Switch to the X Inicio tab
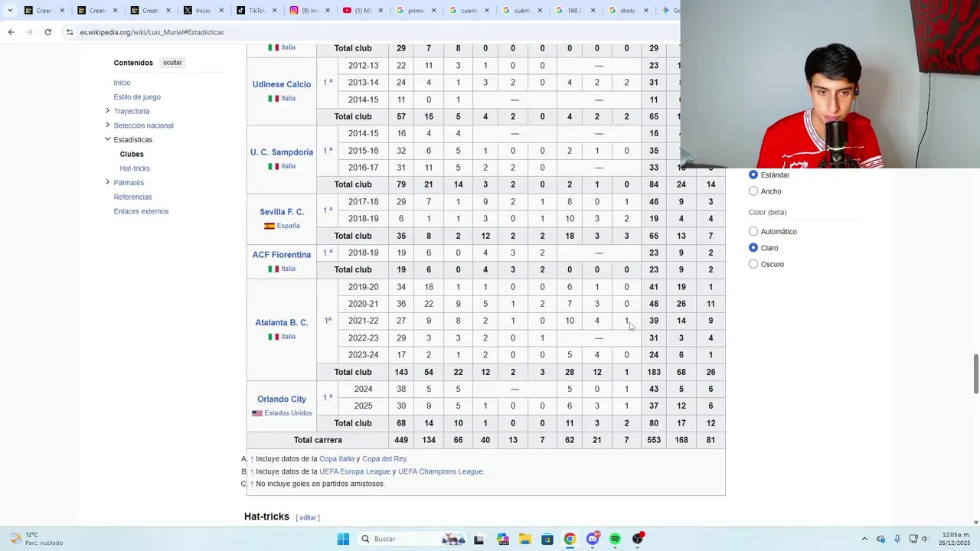The height and width of the screenshot is (551, 980). click(x=203, y=11)
